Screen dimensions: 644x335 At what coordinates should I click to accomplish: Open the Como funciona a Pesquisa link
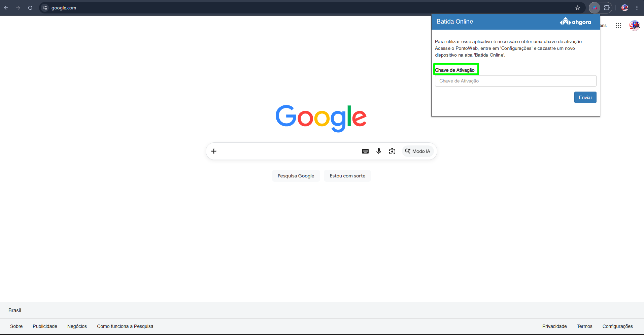point(125,326)
